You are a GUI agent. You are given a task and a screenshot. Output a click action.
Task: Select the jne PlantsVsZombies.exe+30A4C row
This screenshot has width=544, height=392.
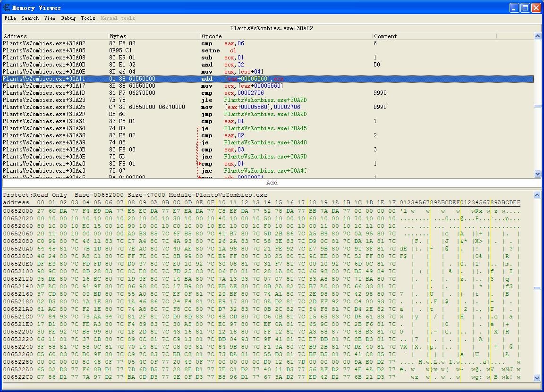(x=268, y=170)
